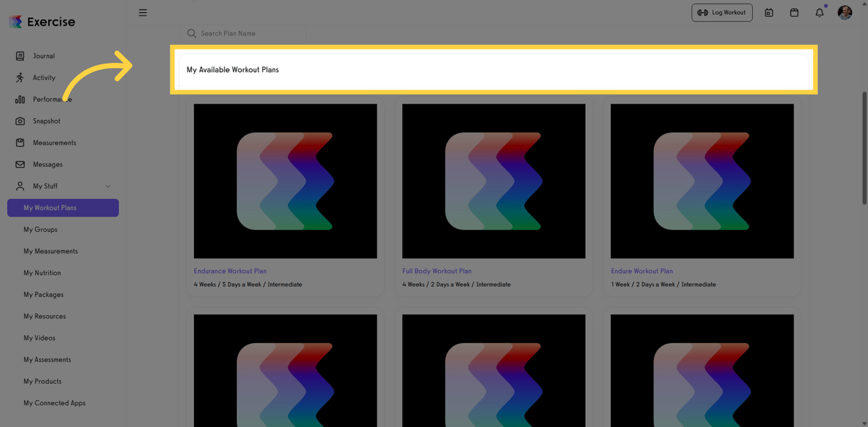Click the Full Body Workout Plan thumbnail

pos(494,181)
